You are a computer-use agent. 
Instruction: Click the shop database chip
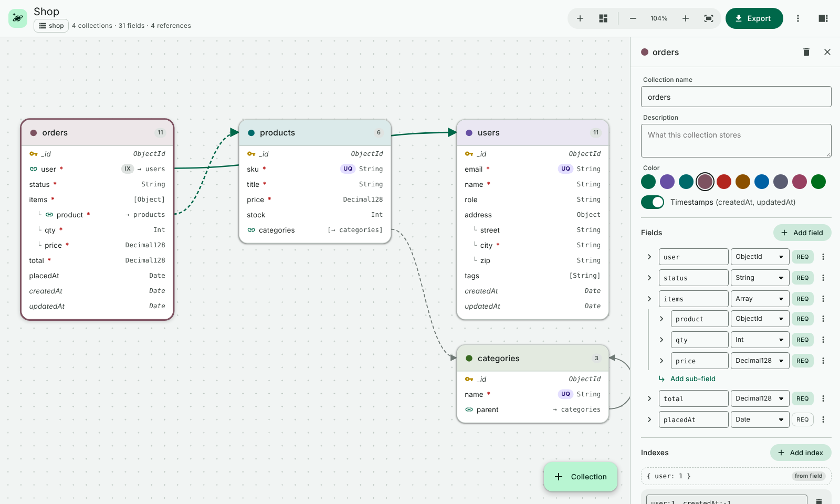[x=51, y=26]
